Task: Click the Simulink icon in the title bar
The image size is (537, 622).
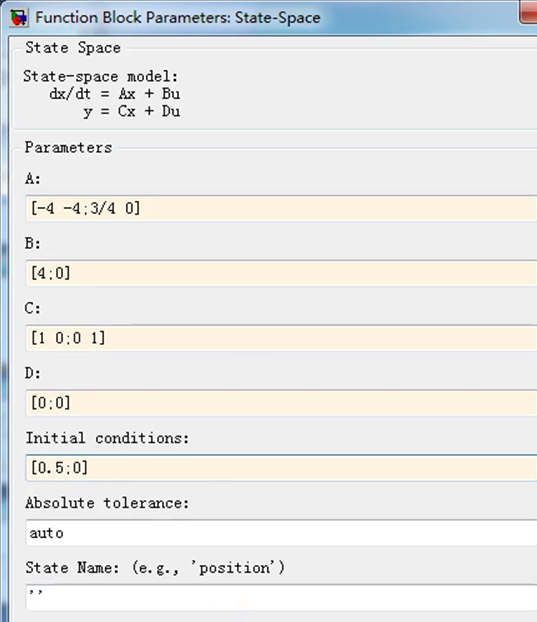Action: click(x=19, y=18)
